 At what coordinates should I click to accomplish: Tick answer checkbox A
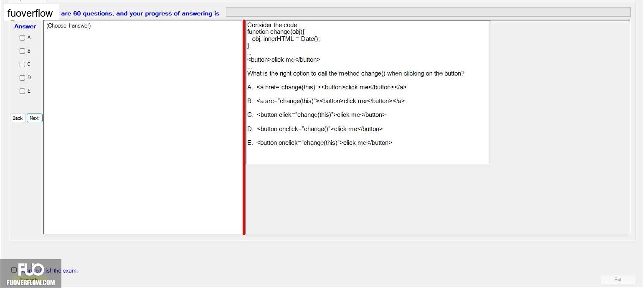[x=23, y=38]
